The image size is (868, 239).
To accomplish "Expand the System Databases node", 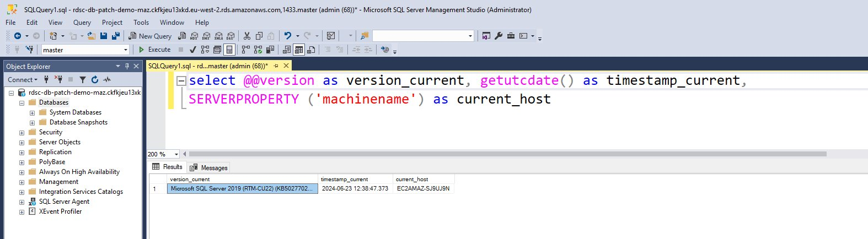I will coord(32,112).
